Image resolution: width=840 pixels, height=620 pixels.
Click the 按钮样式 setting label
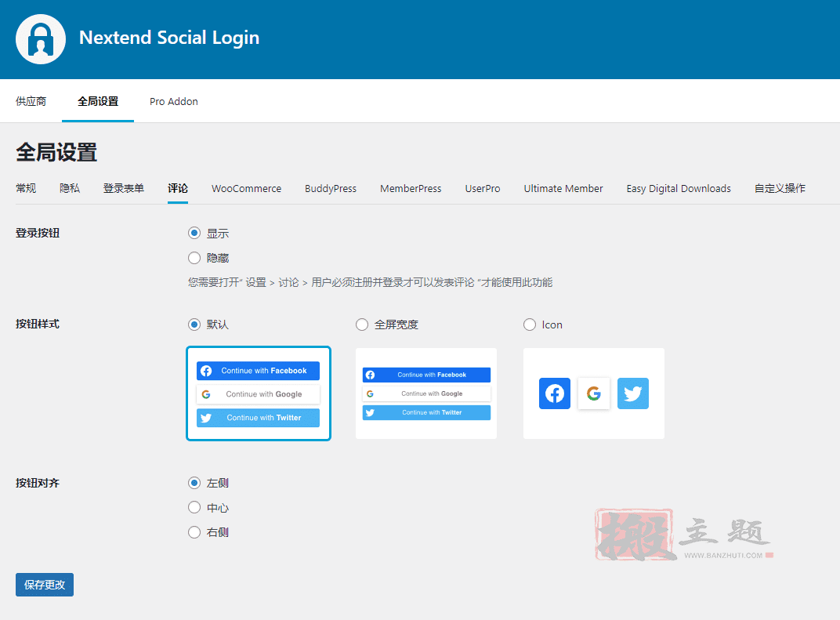[x=38, y=325]
